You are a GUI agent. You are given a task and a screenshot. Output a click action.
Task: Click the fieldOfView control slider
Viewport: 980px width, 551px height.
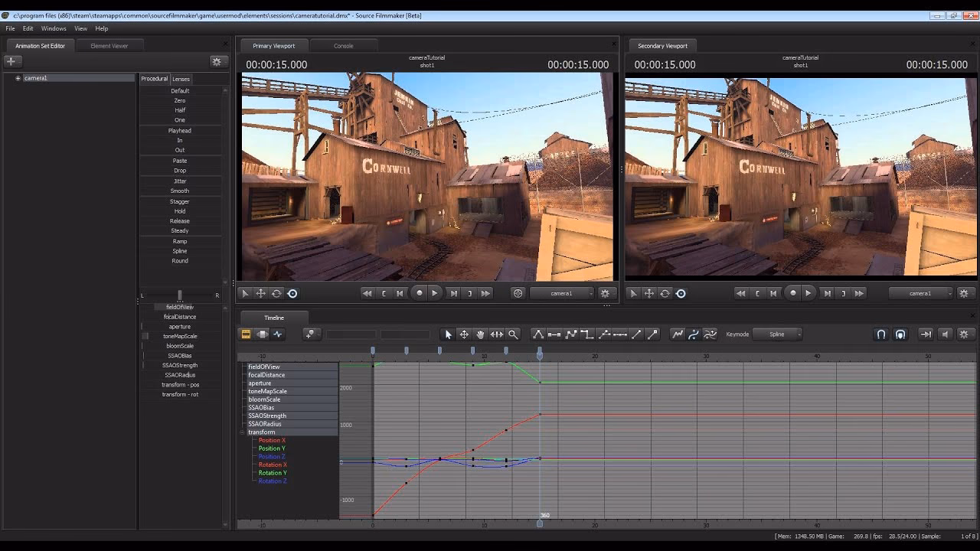pyautogui.click(x=180, y=307)
